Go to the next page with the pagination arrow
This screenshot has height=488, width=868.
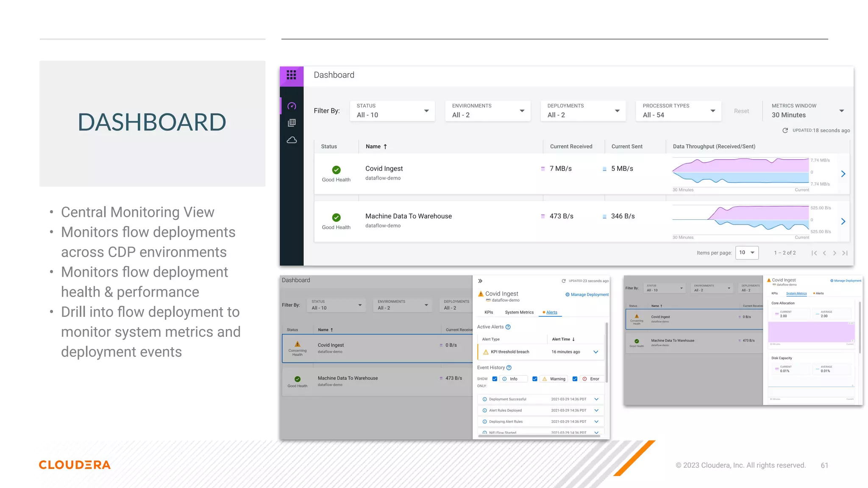point(835,253)
